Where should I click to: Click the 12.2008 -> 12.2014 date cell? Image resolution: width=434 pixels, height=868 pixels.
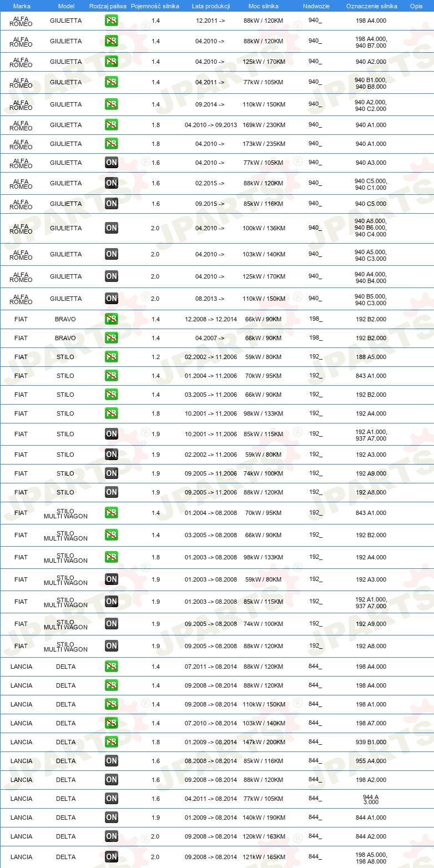pyautogui.click(x=211, y=319)
